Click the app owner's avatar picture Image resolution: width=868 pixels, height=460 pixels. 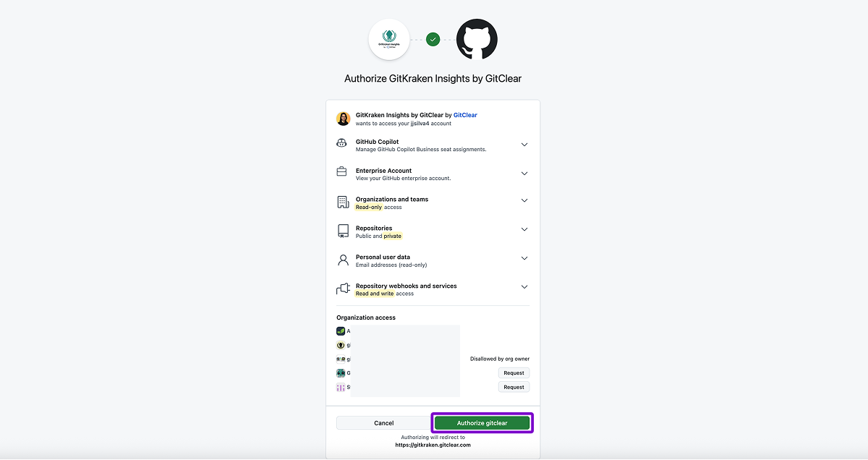point(343,119)
